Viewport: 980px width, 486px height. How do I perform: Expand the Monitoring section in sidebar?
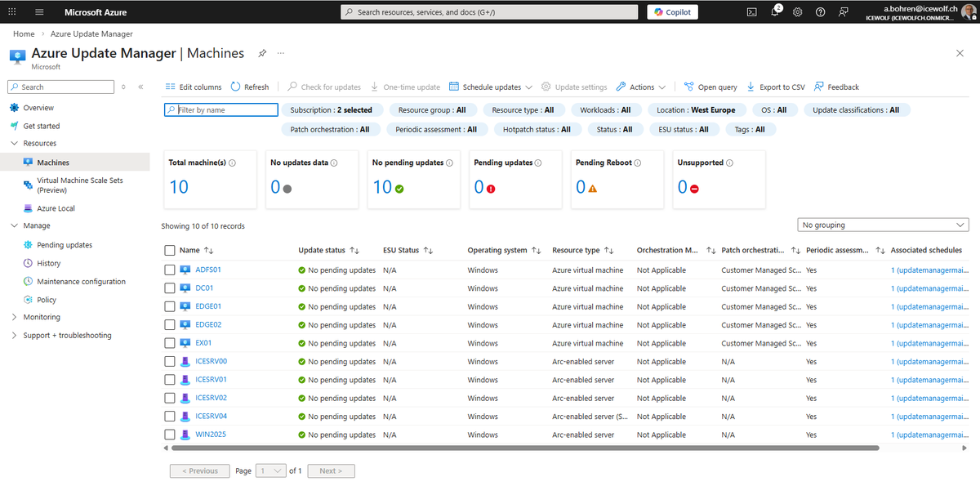tap(15, 317)
